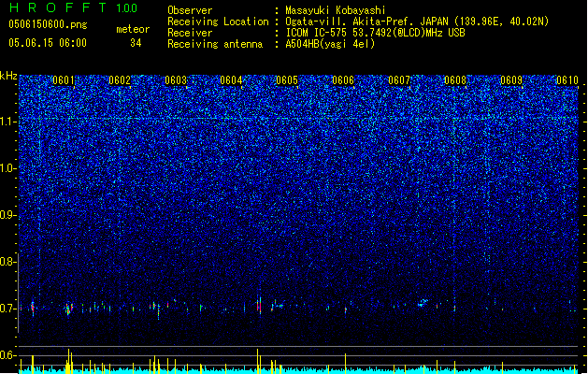This screenshot has height=374, width=588.
Task: Click the 1.1 frequency axis label
Action: 7,122
